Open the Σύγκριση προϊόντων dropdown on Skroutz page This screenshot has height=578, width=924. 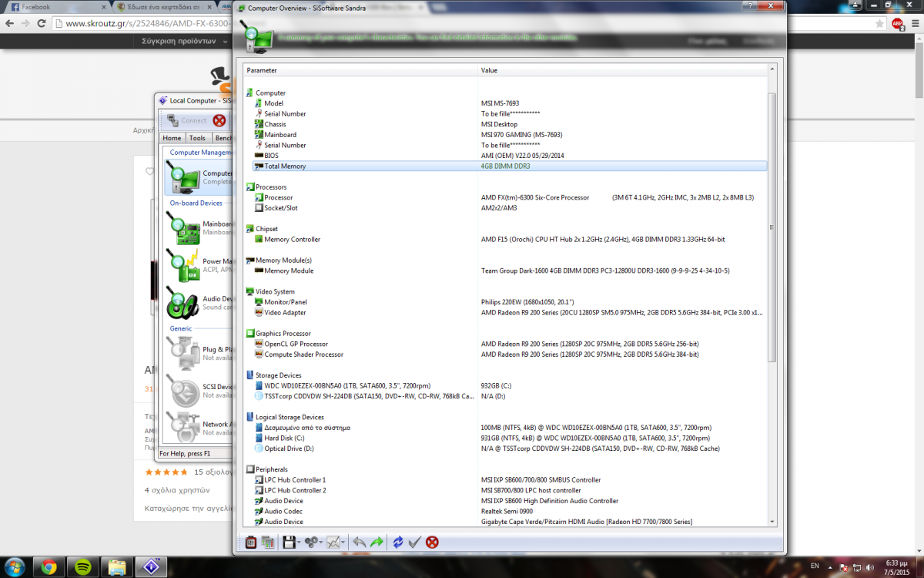182,42
